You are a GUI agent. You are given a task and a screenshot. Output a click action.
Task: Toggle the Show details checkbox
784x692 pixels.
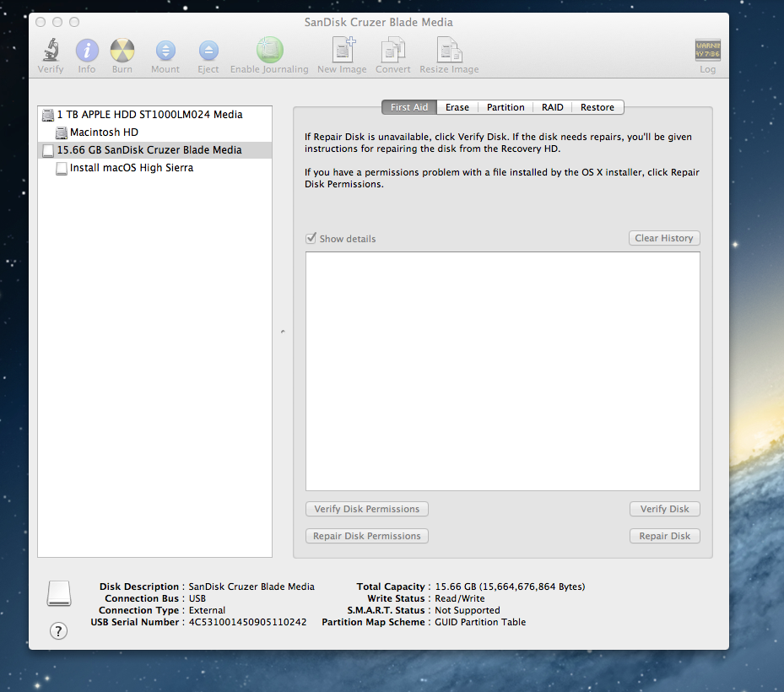point(311,238)
